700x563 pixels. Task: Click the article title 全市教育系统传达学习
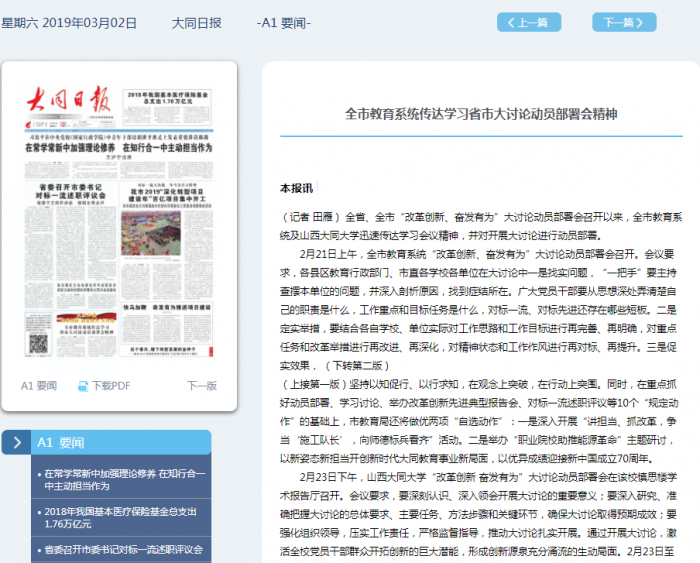pos(481,114)
